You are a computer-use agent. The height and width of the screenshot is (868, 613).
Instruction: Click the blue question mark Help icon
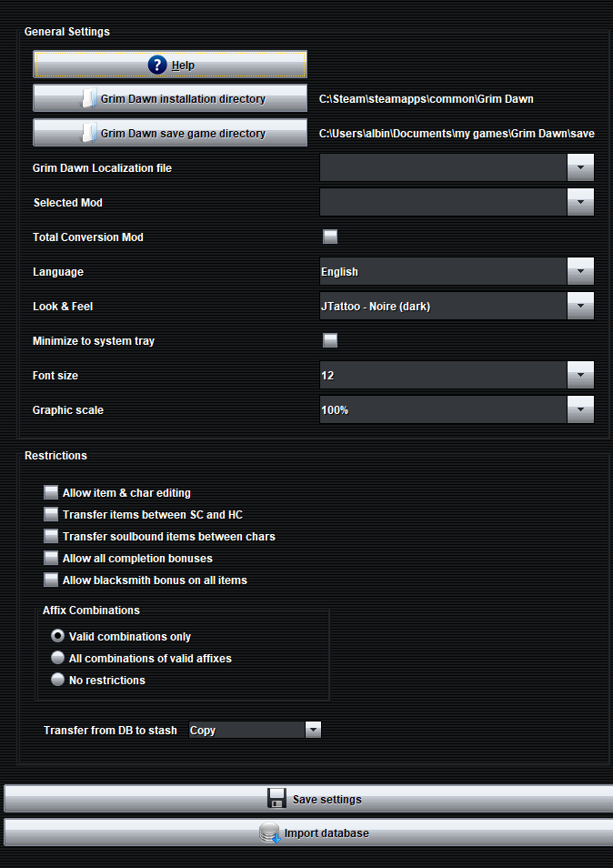[x=157, y=65]
